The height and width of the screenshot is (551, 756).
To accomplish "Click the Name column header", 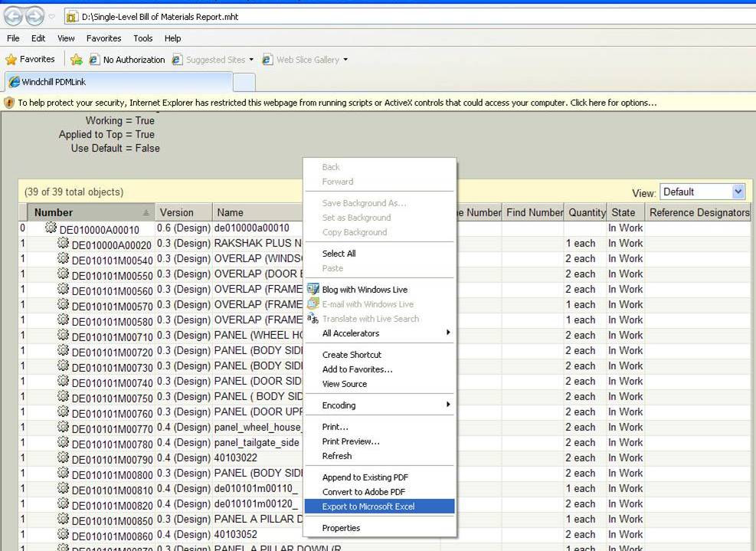I will tap(258, 212).
